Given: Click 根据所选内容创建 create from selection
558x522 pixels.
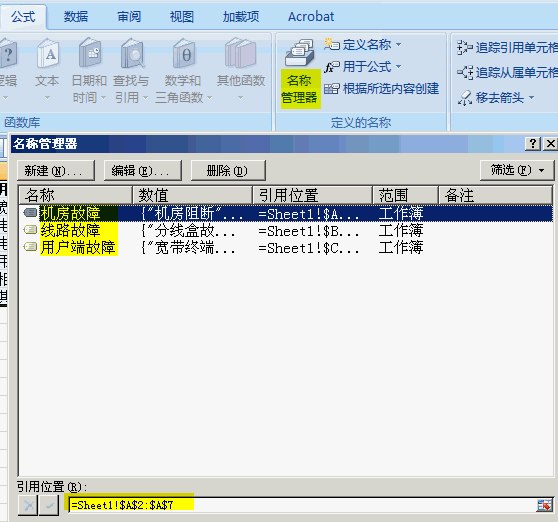Looking at the screenshot, I should click(381, 89).
